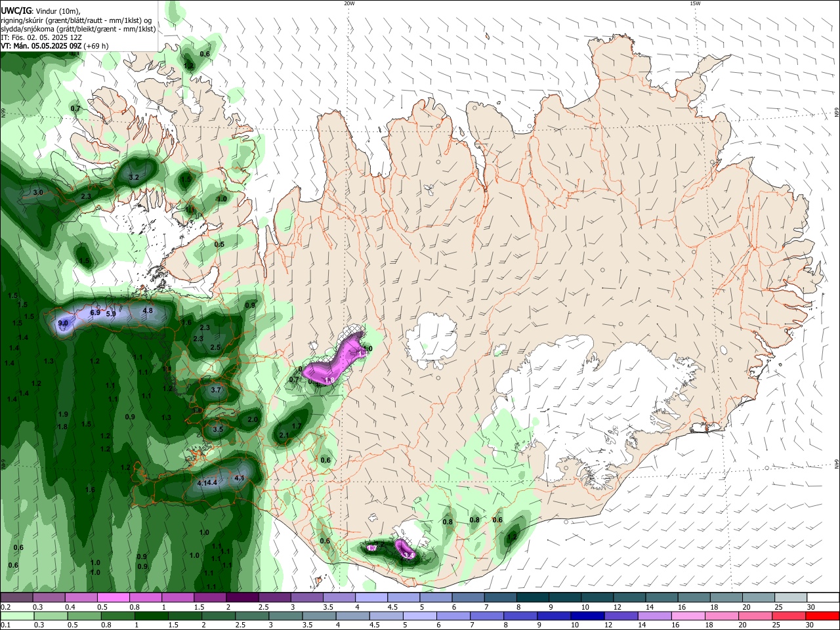Select the '5.9' precipitation value on the map

point(111,314)
